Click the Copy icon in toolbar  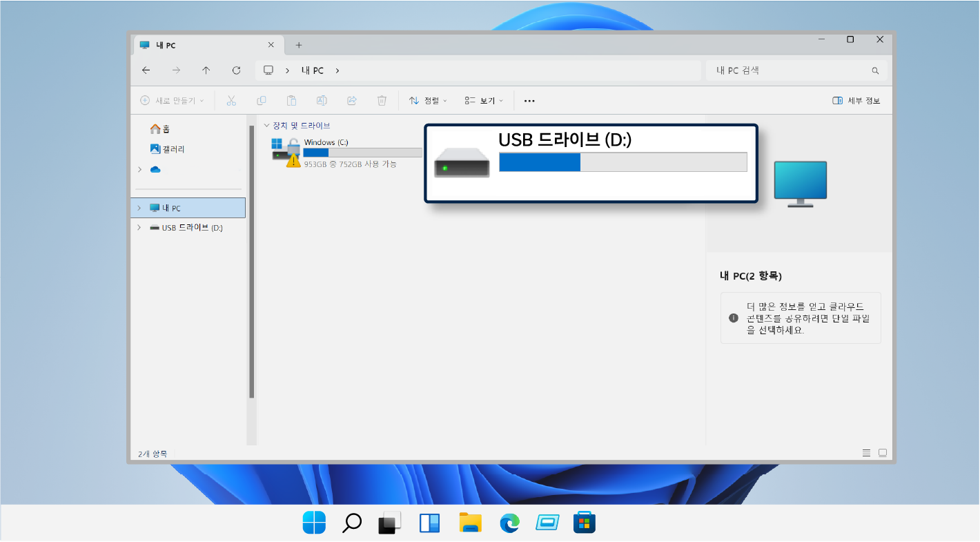(262, 101)
